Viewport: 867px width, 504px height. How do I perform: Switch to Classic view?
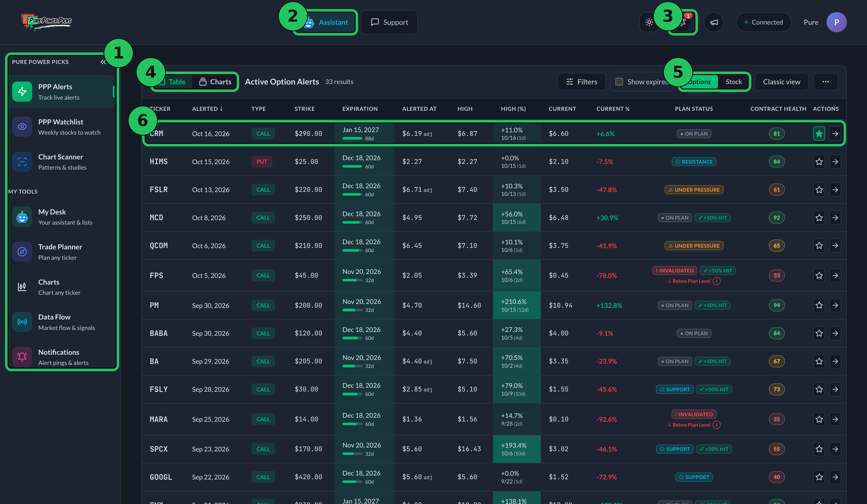pyautogui.click(x=782, y=82)
